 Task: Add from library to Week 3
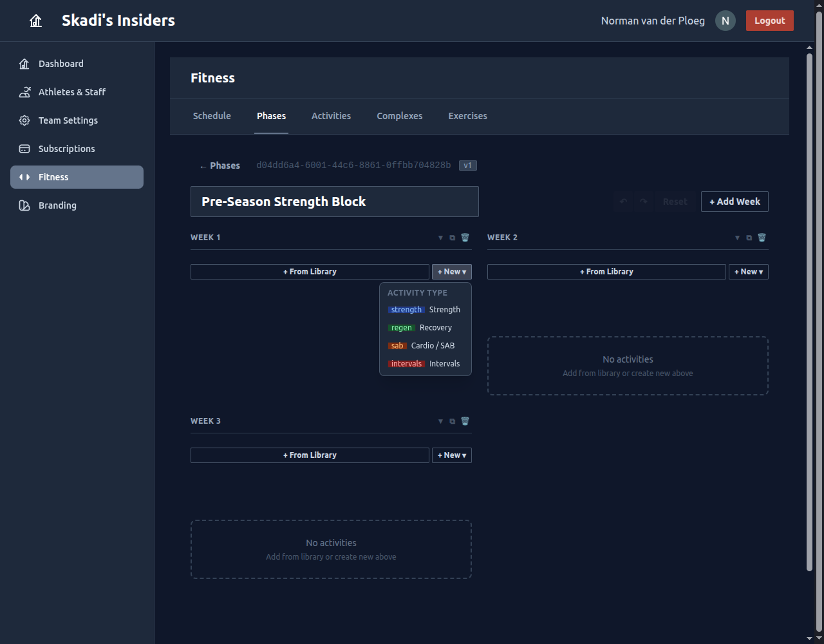tap(310, 455)
